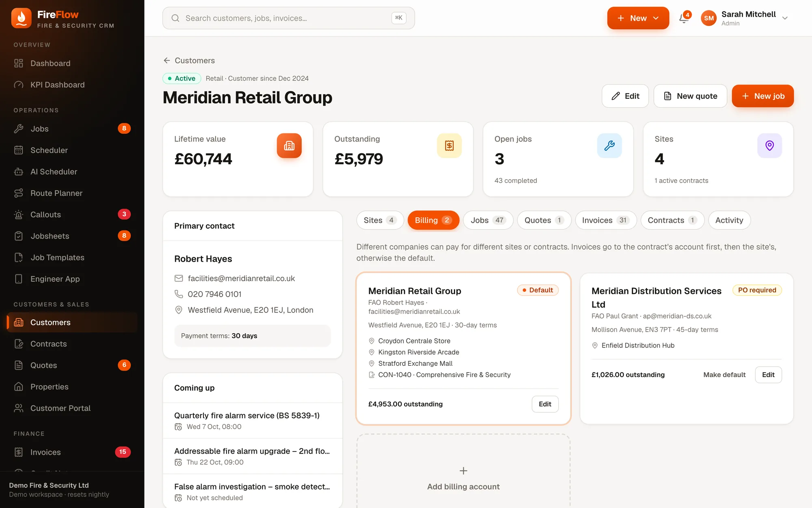812x508 pixels.
Task: Open the Contracts tab with count 1
Action: [672, 220]
